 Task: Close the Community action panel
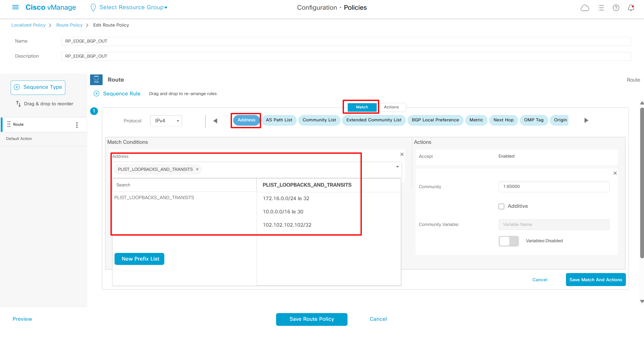[615, 173]
